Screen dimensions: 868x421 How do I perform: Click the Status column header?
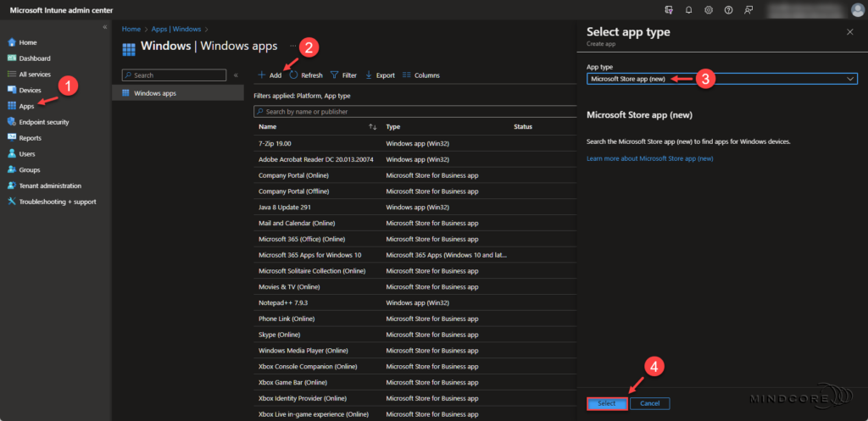click(522, 127)
